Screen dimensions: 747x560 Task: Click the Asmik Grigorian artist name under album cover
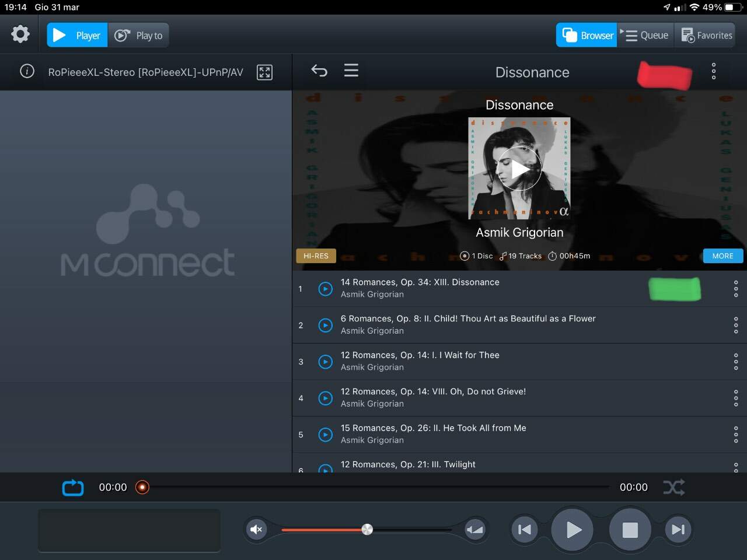519,232
